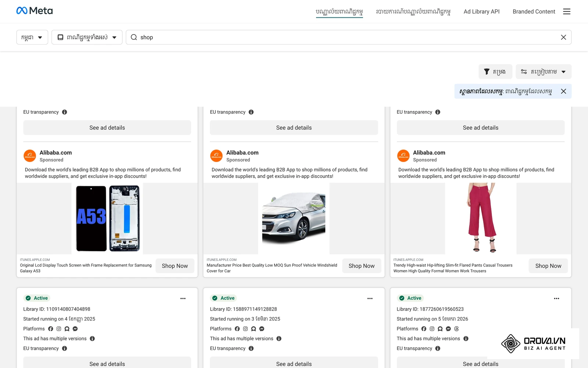Click into the search field containing "shop"

[x=348, y=37]
